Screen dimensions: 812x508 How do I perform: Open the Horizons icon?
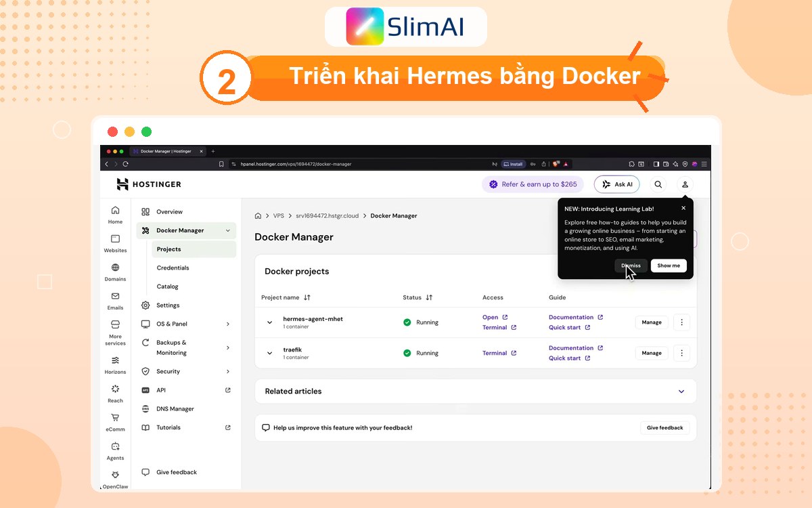click(115, 365)
